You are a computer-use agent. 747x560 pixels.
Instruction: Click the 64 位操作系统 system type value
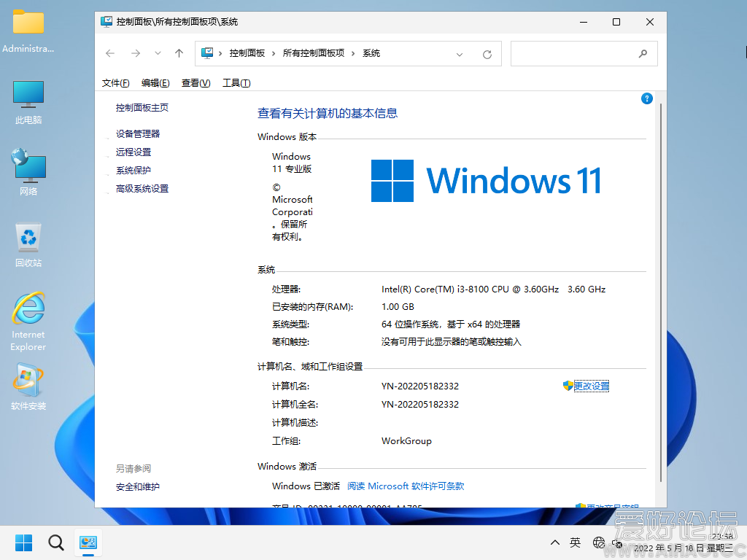click(x=451, y=324)
